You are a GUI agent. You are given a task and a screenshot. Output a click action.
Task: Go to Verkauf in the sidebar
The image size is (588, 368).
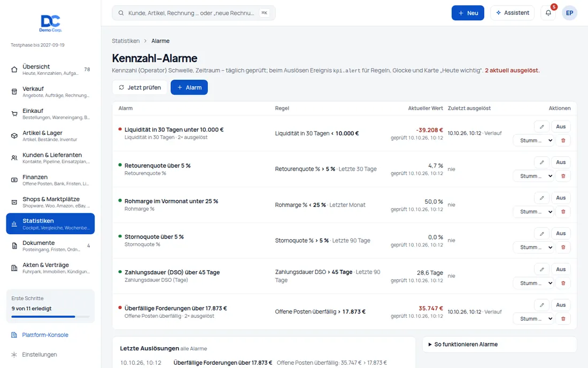pyautogui.click(x=50, y=91)
